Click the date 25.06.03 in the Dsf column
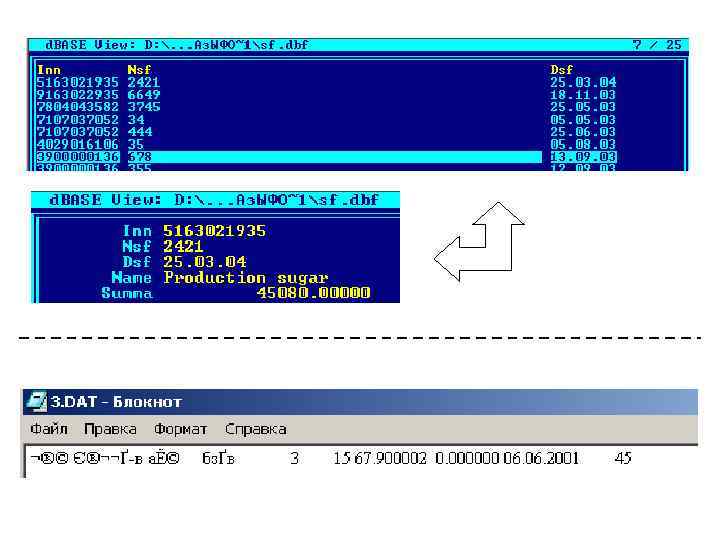Viewport: 720px width, 540px height. click(583, 132)
